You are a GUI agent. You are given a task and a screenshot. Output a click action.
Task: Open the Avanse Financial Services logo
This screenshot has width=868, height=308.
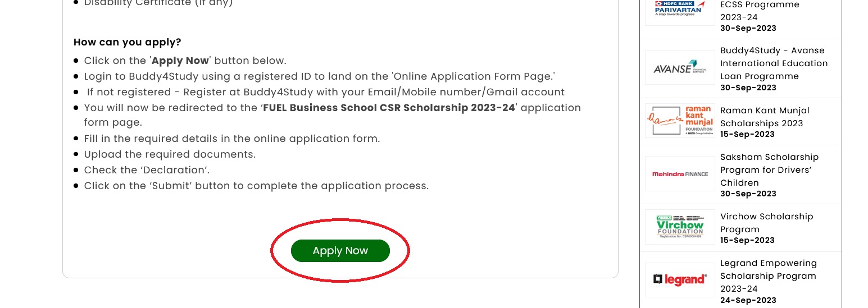click(680, 67)
